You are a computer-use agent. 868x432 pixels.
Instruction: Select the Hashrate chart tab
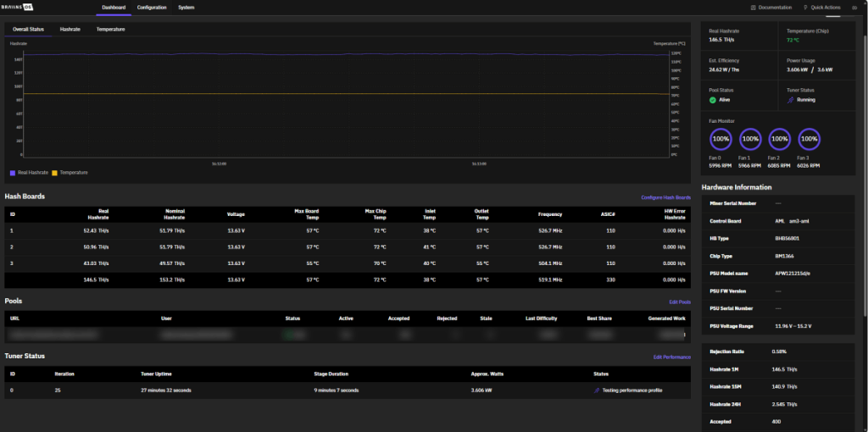point(70,30)
